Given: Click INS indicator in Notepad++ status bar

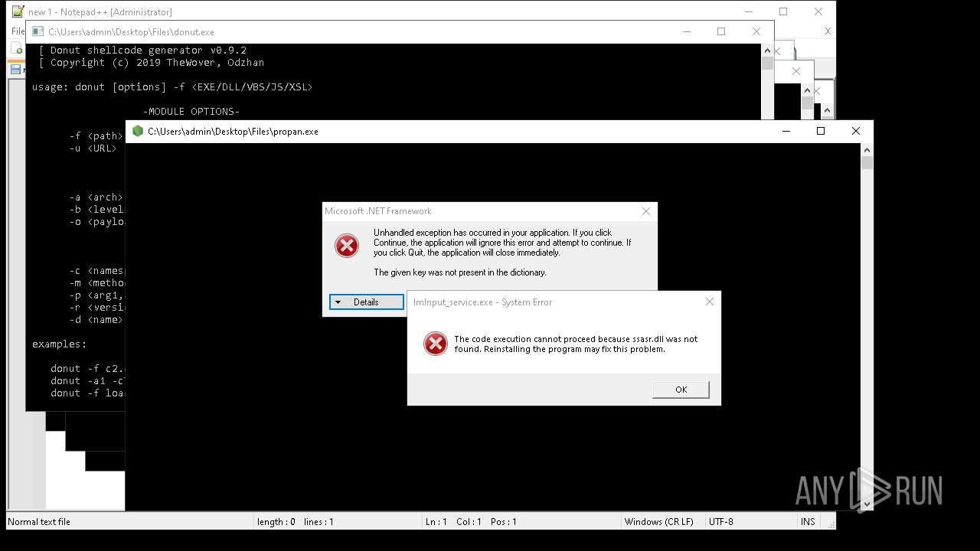Looking at the screenshot, I should (808, 522).
